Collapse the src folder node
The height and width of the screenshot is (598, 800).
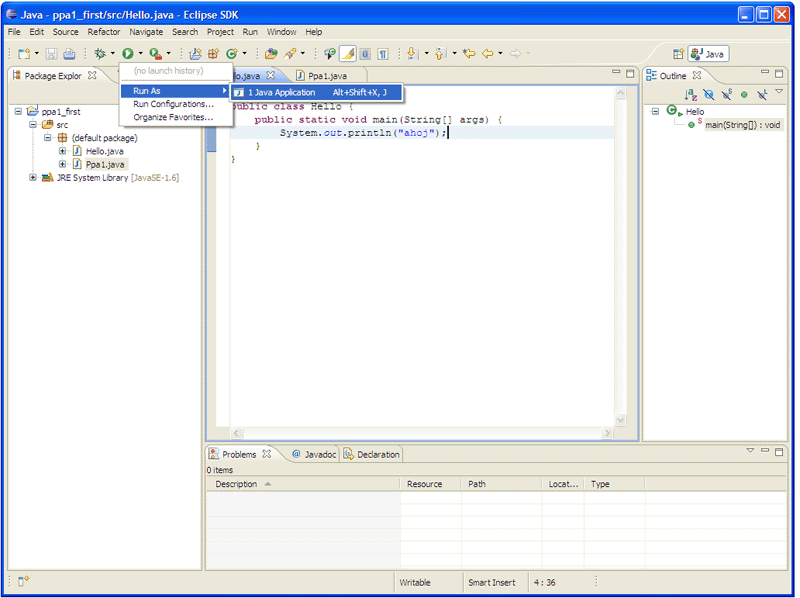click(x=33, y=124)
